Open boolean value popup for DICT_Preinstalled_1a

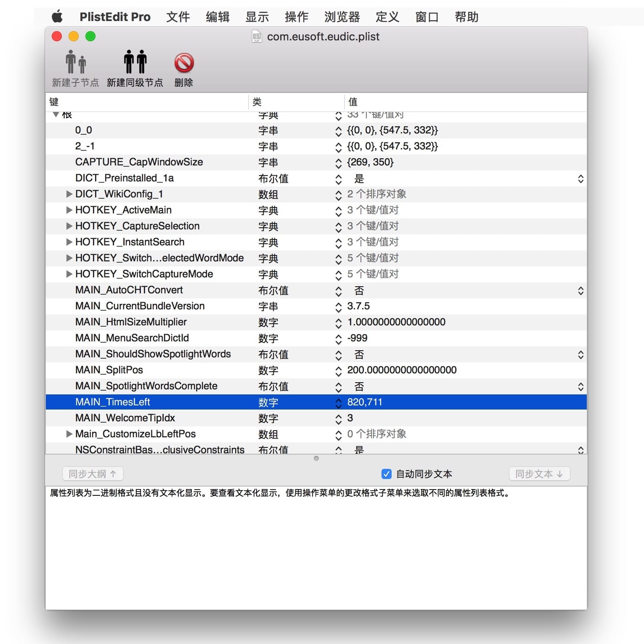click(580, 178)
